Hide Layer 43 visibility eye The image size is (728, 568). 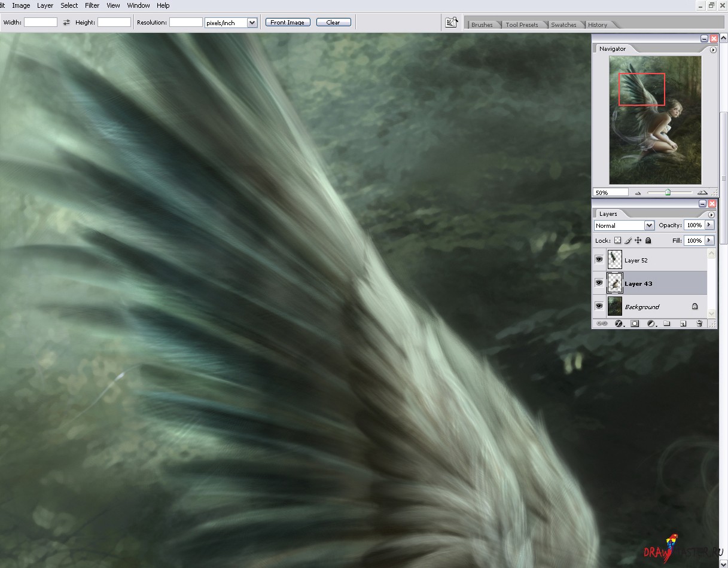[x=599, y=283]
